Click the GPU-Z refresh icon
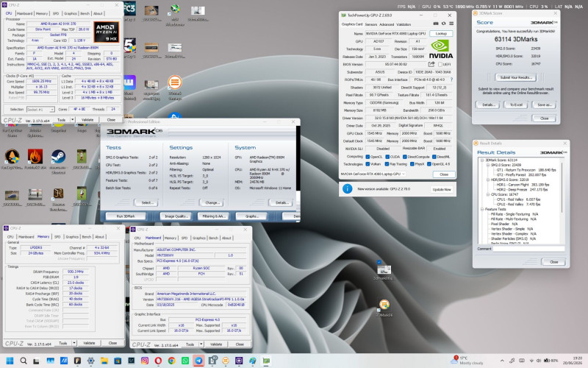The width and height of the screenshot is (588, 368). coord(443,24)
